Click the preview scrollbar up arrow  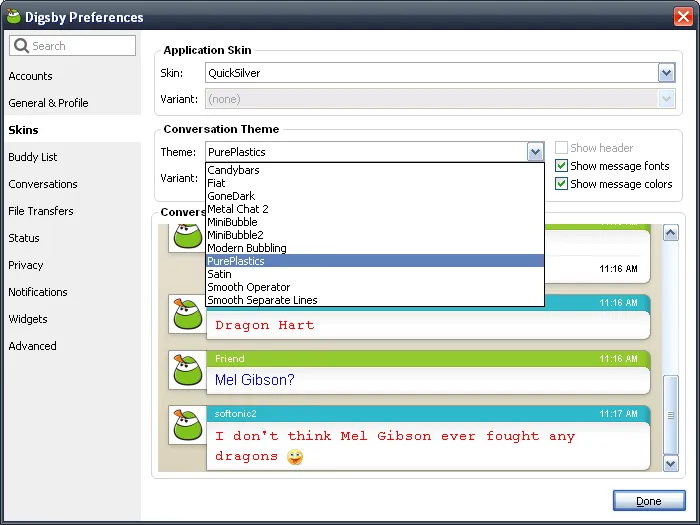[671, 233]
